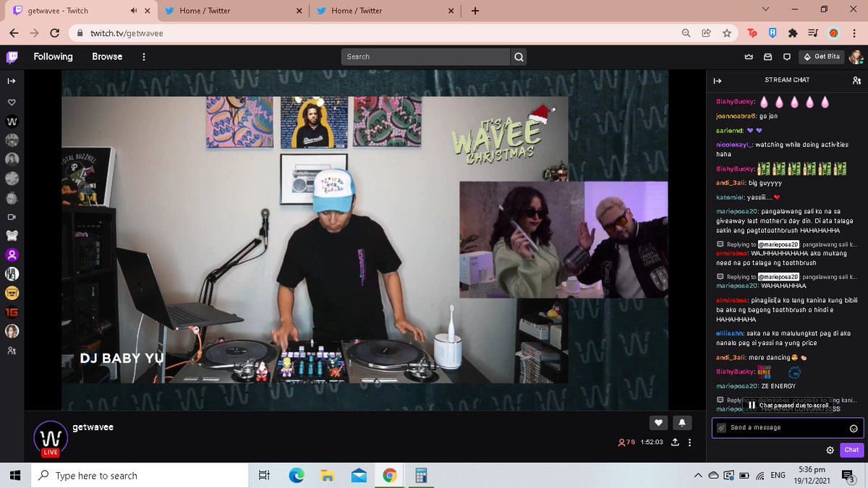Image resolution: width=868 pixels, height=488 pixels.
Task: Click username nicolekayl_ in chat
Action: tap(733, 145)
